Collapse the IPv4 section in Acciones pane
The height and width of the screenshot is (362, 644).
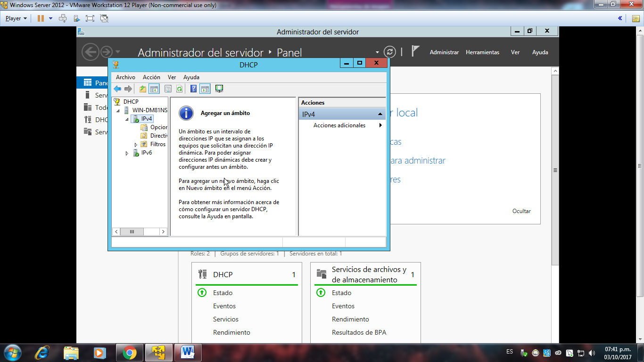380,114
